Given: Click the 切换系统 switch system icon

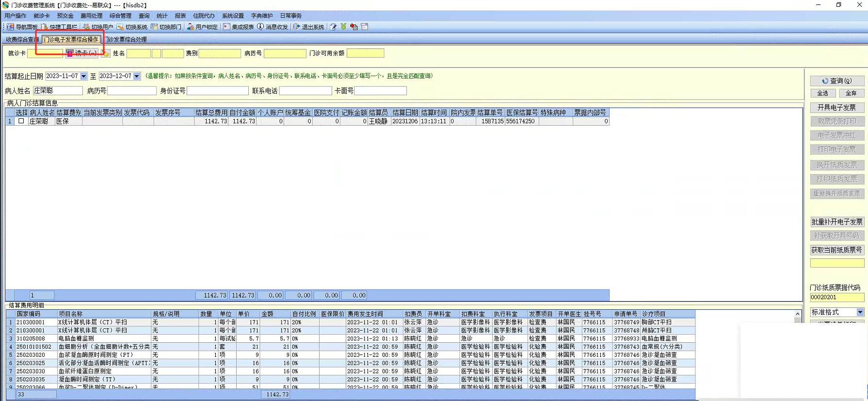Looking at the screenshot, I should click(132, 27).
